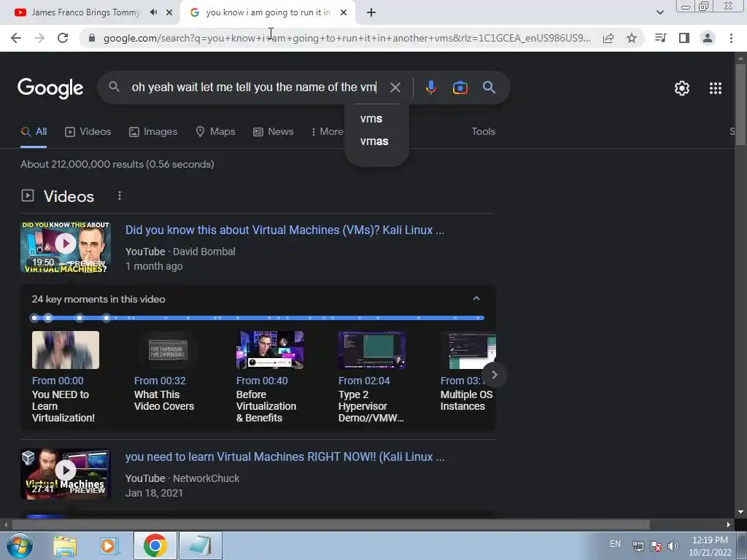The height and width of the screenshot is (560, 747).
Task: Mute the James Franco tab audio icon
Action: [153, 12]
